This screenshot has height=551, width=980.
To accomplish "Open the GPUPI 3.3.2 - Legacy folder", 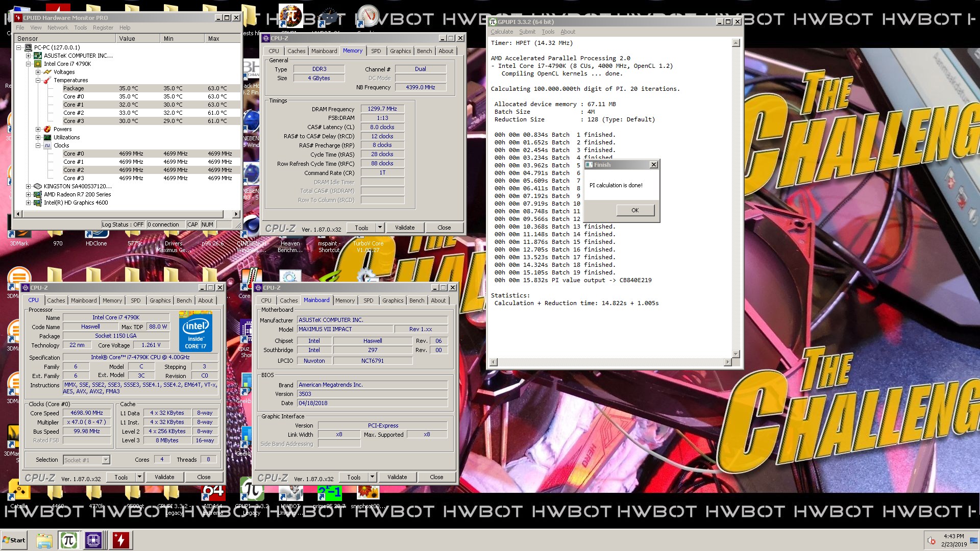I will [174, 500].
